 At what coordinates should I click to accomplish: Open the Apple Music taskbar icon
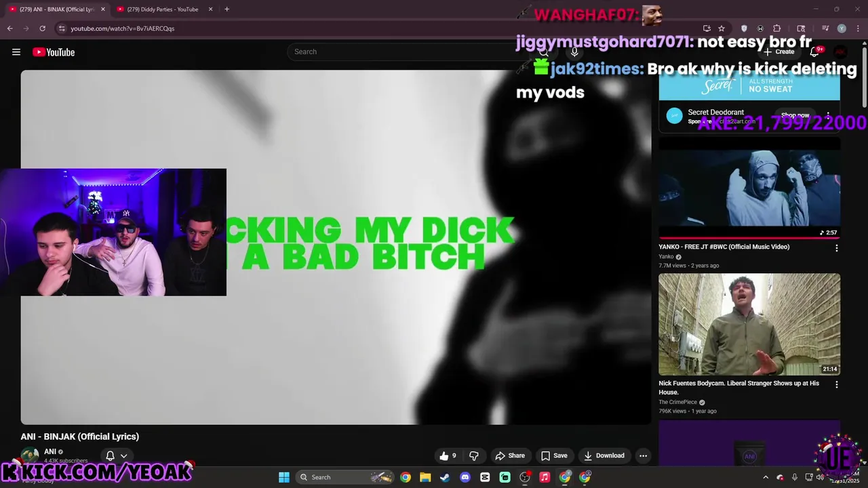coord(545,477)
